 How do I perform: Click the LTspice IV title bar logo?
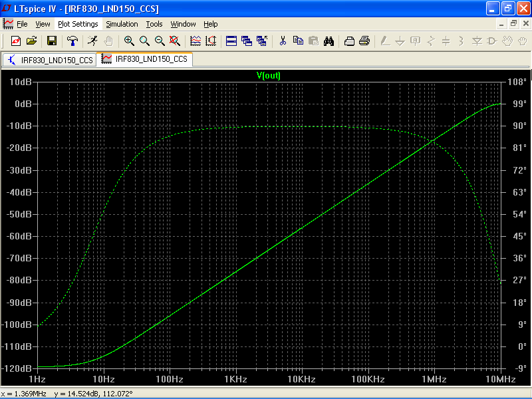(7, 9)
